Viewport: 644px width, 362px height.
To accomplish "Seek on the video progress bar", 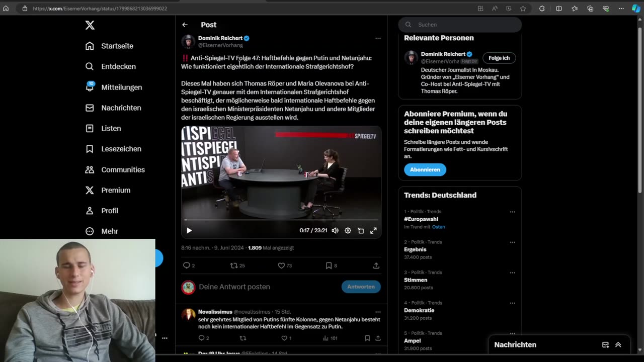I will pyautogui.click(x=281, y=220).
